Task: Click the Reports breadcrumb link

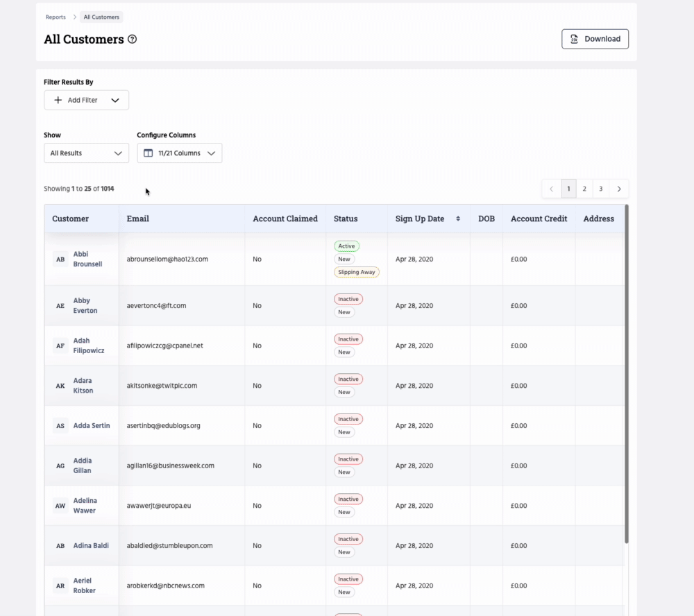Action: (x=56, y=17)
